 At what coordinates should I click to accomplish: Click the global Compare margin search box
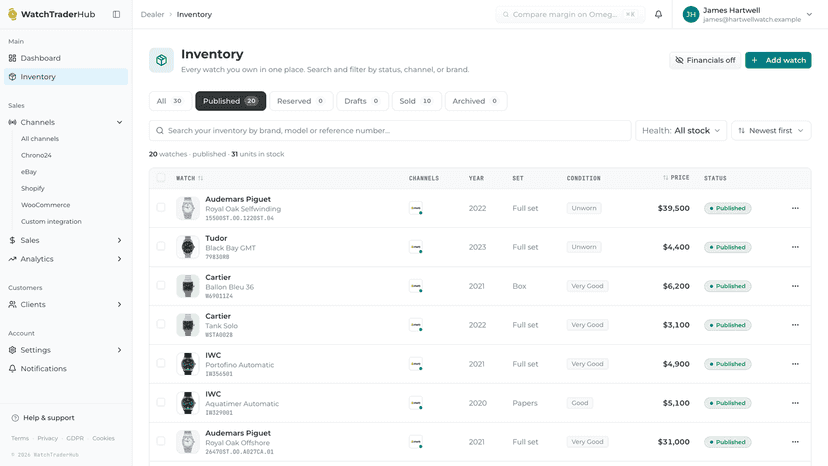[570, 14]
